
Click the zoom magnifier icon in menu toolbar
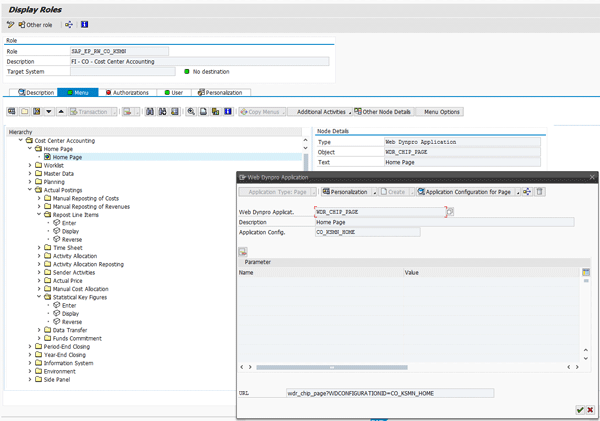[x=191, y=112]
